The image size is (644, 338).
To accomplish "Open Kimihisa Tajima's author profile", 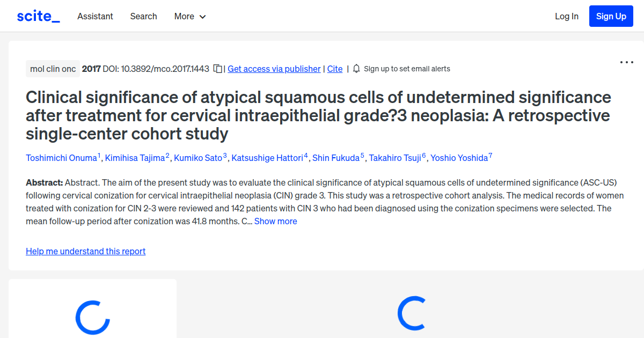I will pyautogui.click(x=134, y=158).
